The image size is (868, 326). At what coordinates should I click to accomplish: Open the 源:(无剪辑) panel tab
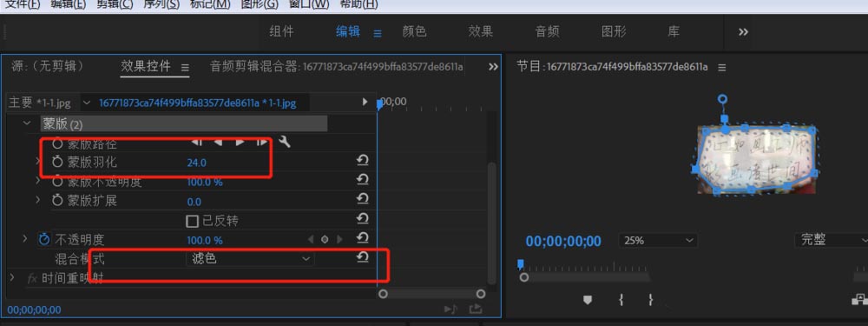[x=48, y=67]
